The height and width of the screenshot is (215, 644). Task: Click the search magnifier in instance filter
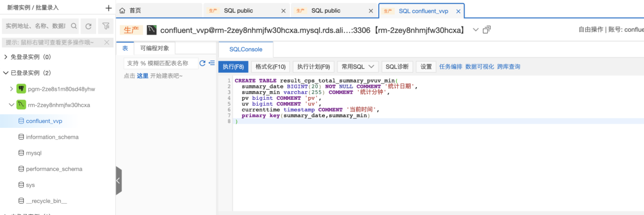click(x=73, y=26)
